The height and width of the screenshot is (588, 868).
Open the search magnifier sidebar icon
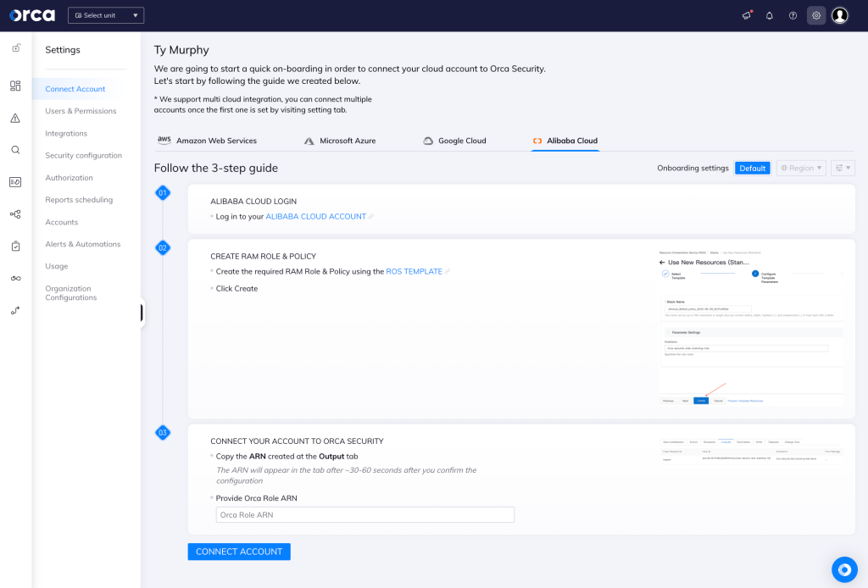click(x=15, y=150)
